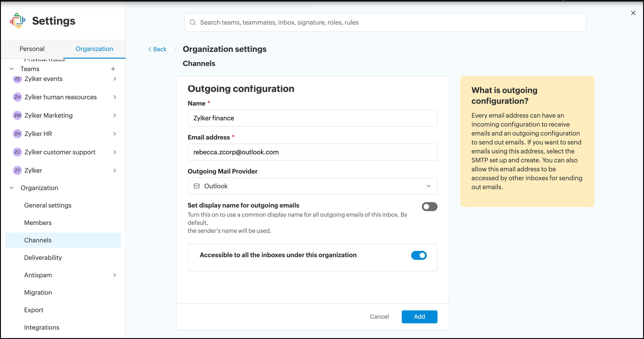Viewport: 644px width, 339px height.
Task: Switch to the Personal tab
Action: (x=32, y=49)
